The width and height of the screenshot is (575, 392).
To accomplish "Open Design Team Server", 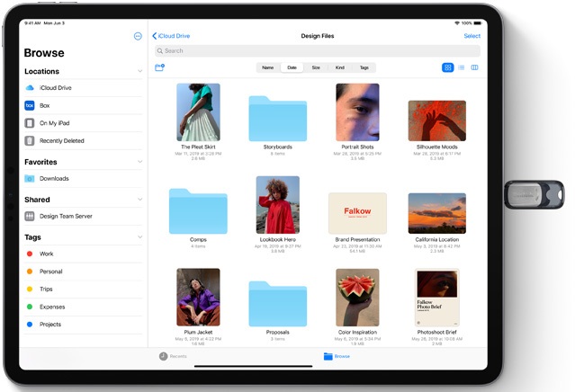I will 66,217.
